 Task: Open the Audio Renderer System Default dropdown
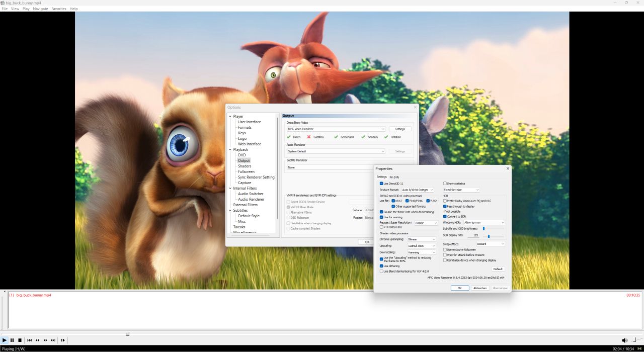[336, 151]
